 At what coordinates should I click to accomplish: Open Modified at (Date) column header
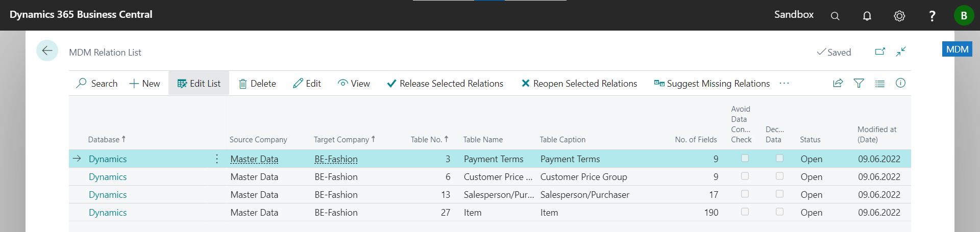(x=877, y=134)
